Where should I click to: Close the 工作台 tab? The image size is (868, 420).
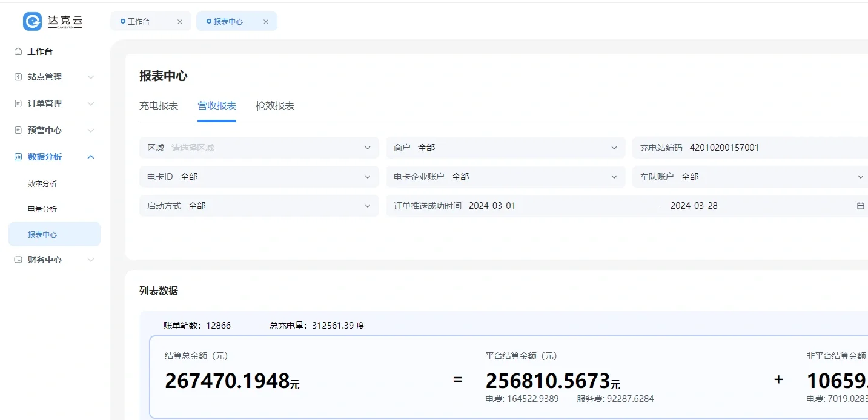[180, 22]
